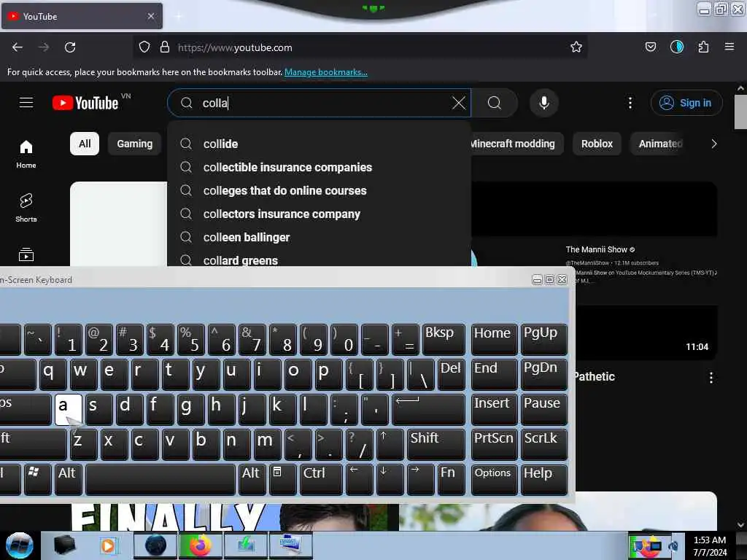This screenshot has height=560, width=747.
Task: Open the Pathetic video title
Action: [x=594, y=377]
